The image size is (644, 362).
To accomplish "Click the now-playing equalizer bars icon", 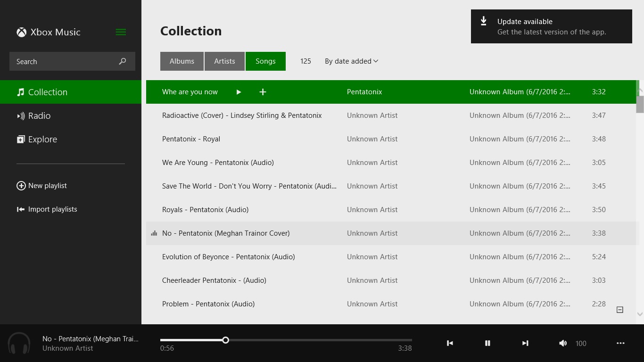I will [x=154, y=233].
